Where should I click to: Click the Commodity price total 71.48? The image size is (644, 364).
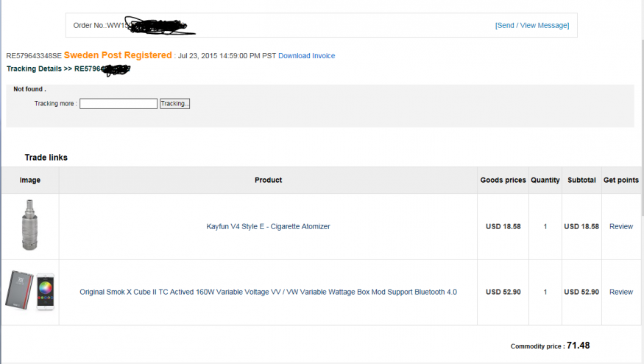(578, 346)
